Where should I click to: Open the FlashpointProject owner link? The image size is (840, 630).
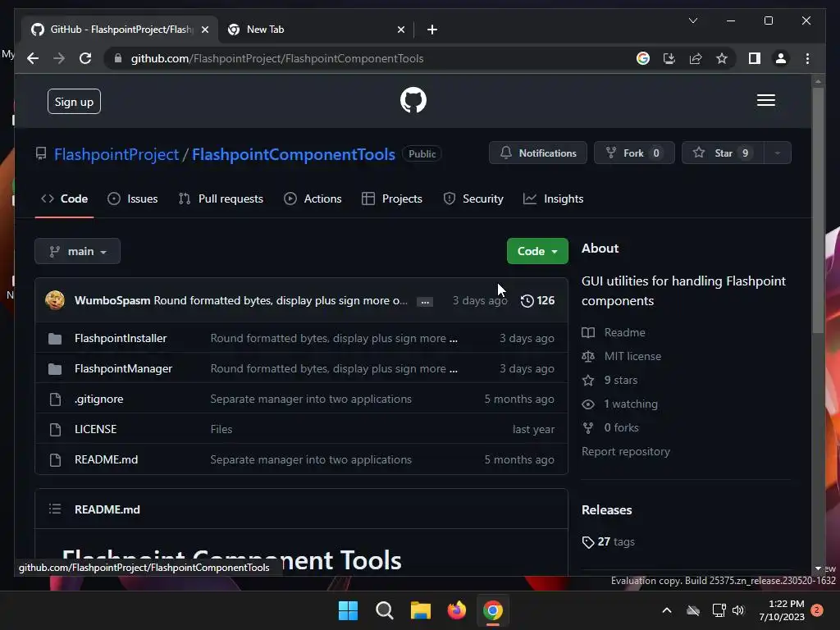[116, 154]
